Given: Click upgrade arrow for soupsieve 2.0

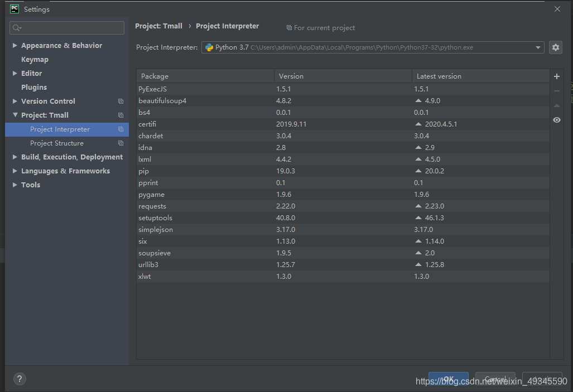Looking at the screenshot, I should pos(418,253).
